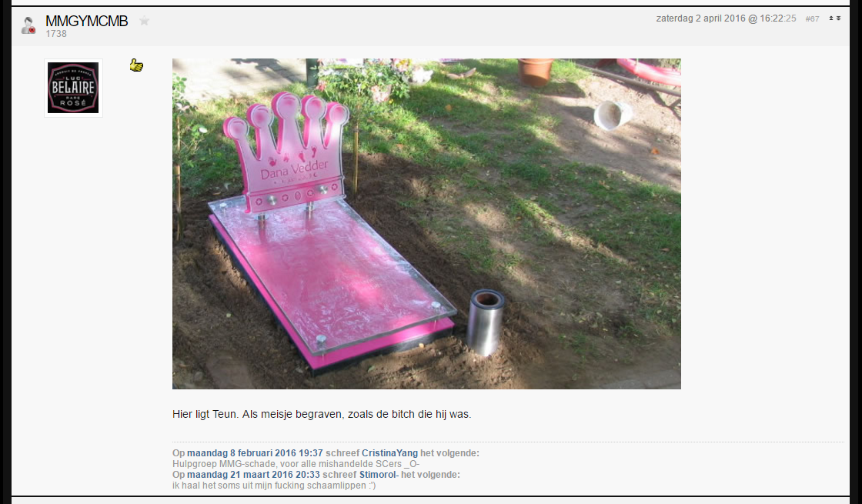Open Stimorol- profile link
The width and height of the screenshot is (862, 504).
tap(379, 474)
